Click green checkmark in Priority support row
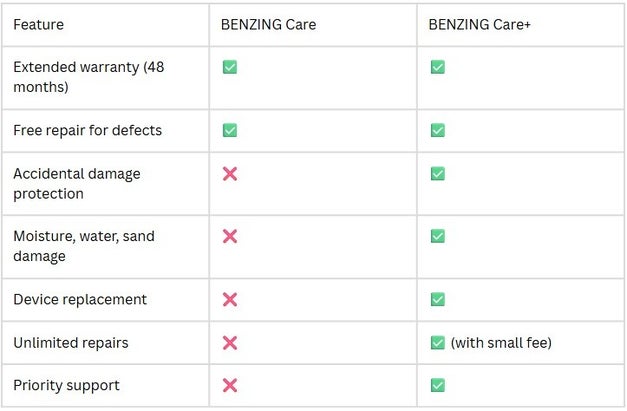 pos(438,385)
